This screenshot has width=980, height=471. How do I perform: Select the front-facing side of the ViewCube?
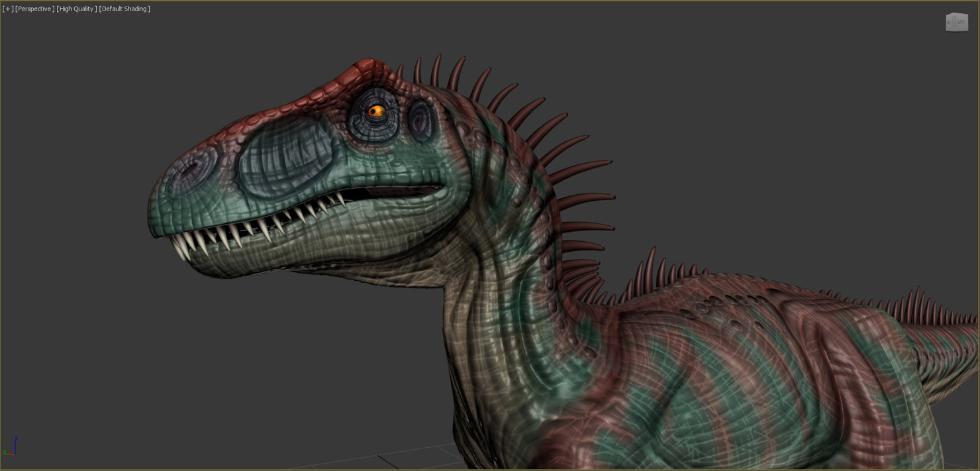click(x=950, y=22)
